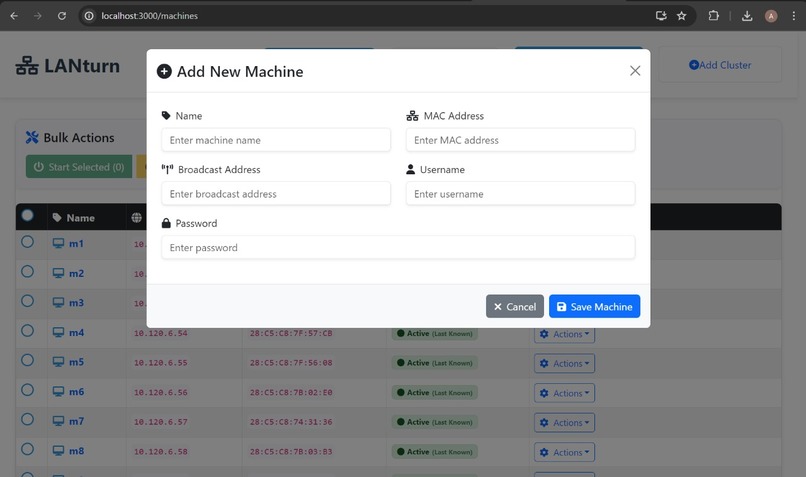
Task: Click Active status badge for m7
Action: (x=435, y=422)
